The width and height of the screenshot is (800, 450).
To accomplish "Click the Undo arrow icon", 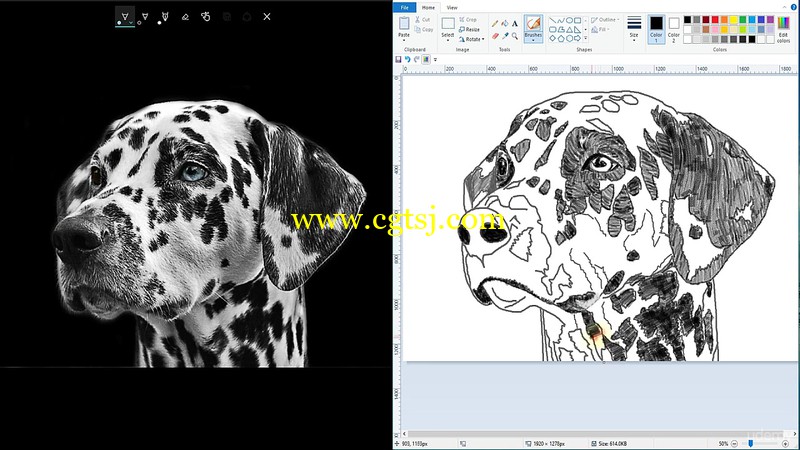I will coord(408,60).
